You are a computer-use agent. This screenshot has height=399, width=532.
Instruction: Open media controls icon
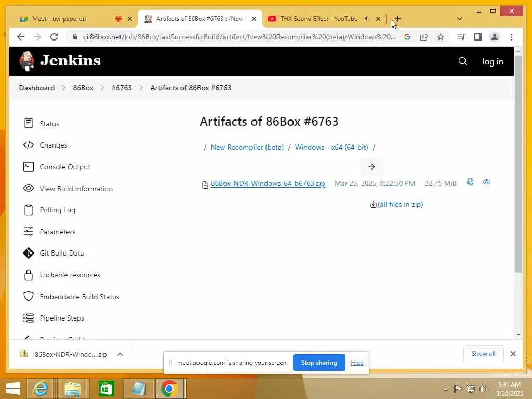[461, 37]
